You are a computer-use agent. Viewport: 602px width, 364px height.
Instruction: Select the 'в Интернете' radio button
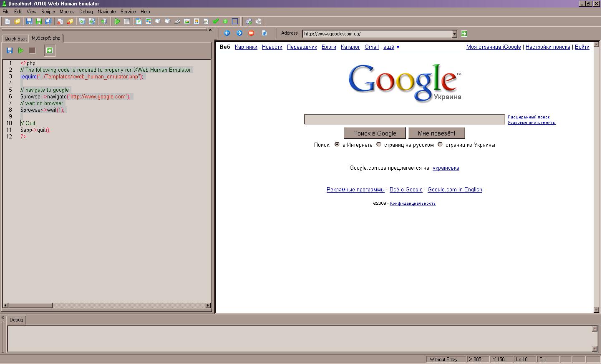pos(337,144)
